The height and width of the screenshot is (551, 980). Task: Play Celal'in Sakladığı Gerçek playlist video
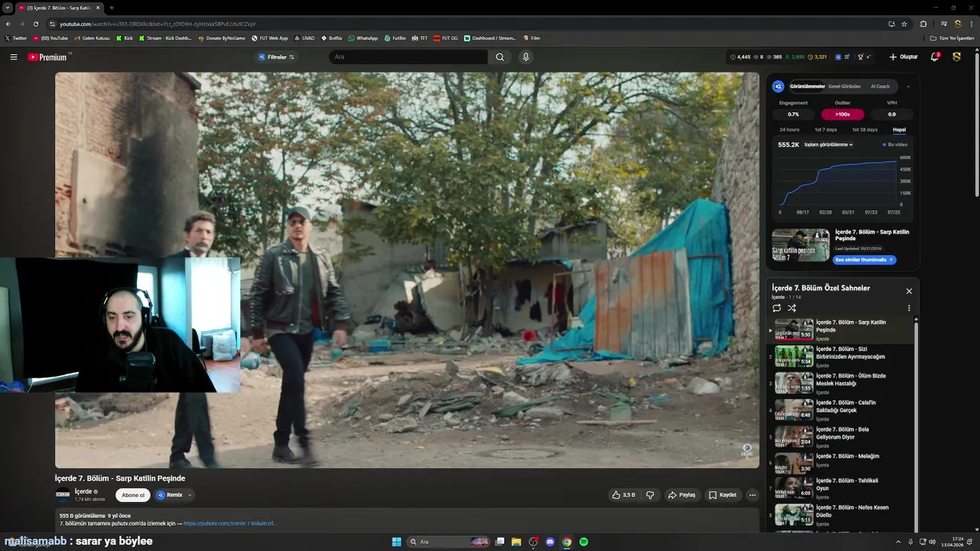(841, 410)
